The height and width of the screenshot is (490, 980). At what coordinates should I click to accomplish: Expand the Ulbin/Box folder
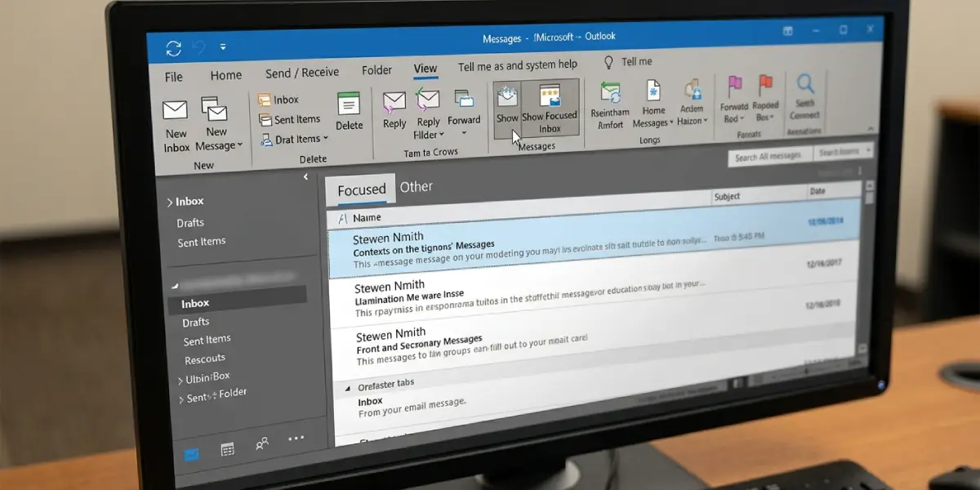click(x=180, y=381)
